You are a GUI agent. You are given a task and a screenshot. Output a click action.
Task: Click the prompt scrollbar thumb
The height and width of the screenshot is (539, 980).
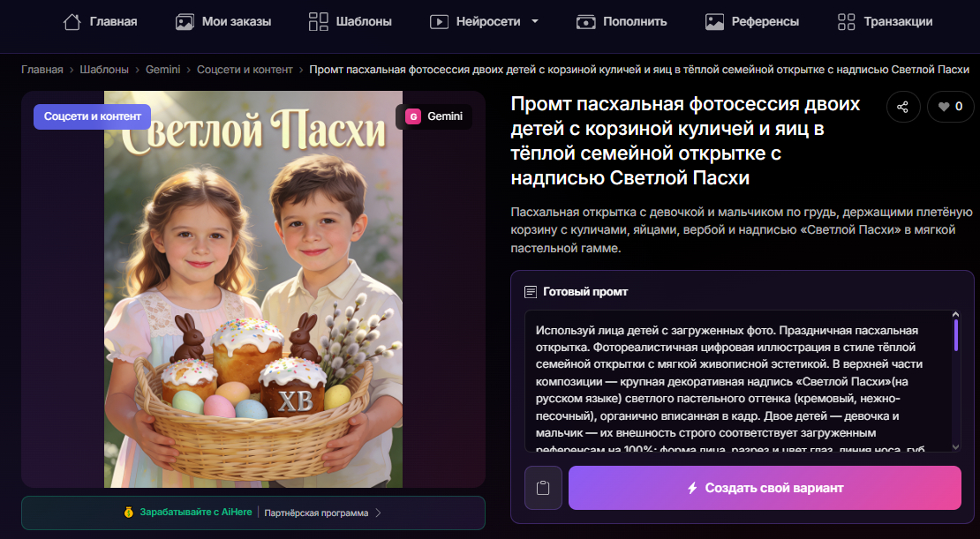(x=955, y=335)
